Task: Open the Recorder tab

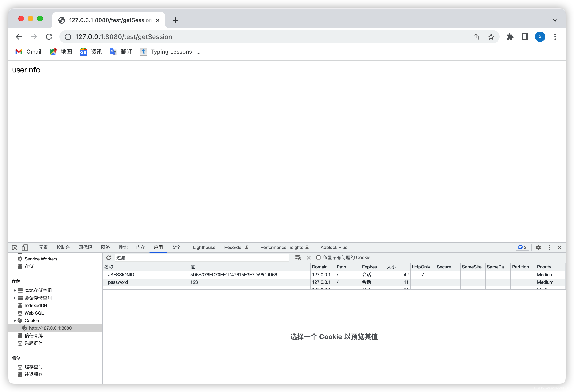Action: [236, 248]
